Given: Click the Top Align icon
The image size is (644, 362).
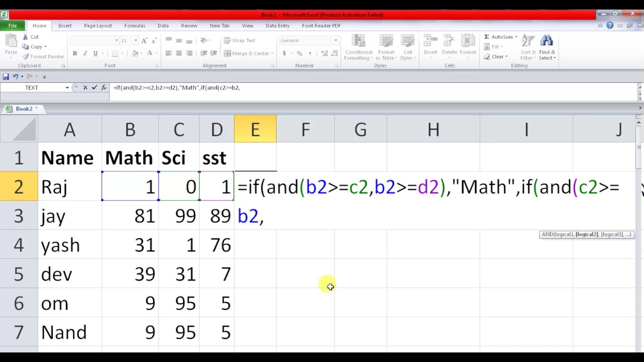Looking at the screenshot, I should [x=169, y=40].
